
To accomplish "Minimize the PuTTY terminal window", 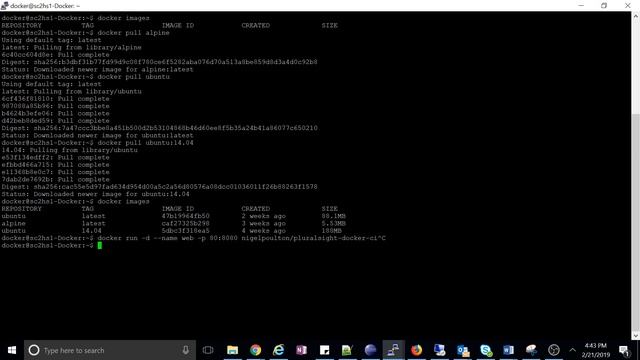I will (581, 6).
